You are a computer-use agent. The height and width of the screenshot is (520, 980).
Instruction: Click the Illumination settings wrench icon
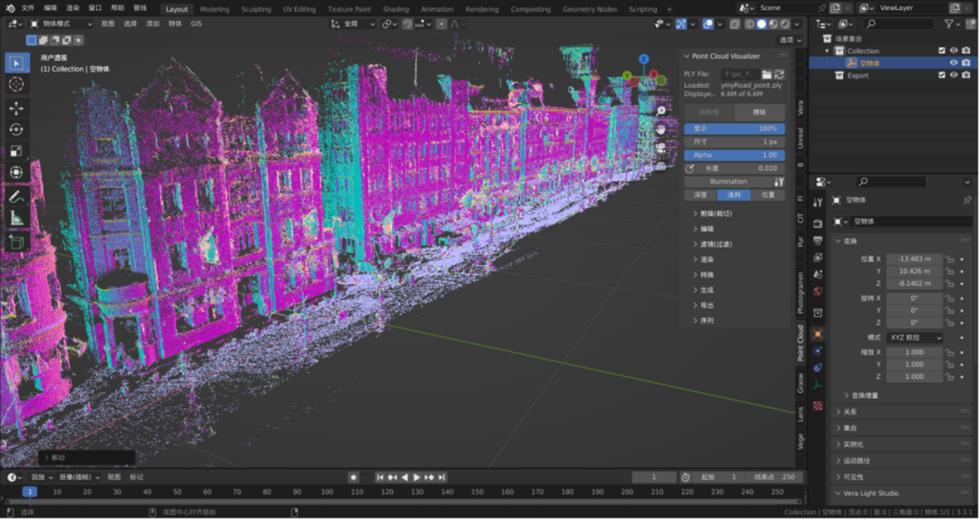(x=779, y=182)
